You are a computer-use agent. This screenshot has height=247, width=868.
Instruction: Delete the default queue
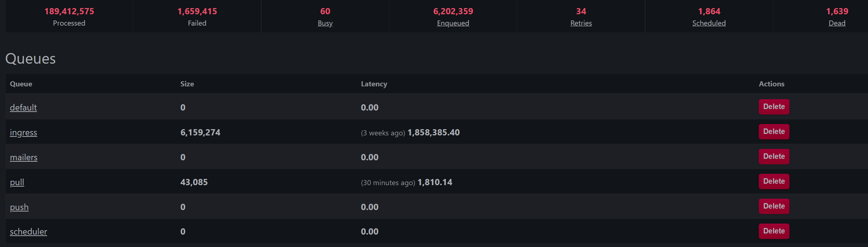pos(774,107)
